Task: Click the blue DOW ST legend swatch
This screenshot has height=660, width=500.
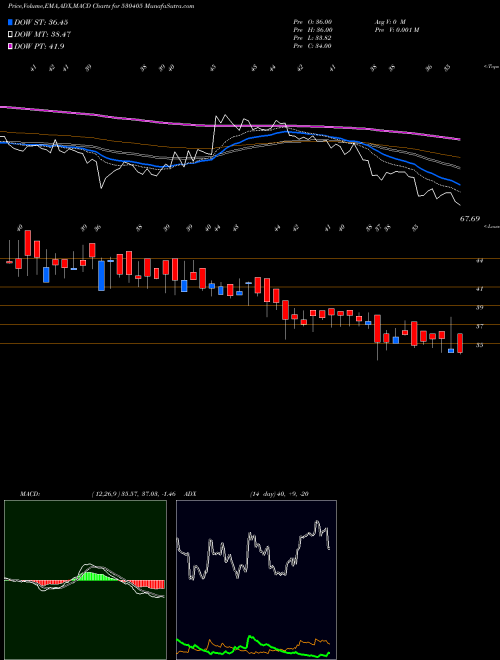Action: tap(10, 22)
